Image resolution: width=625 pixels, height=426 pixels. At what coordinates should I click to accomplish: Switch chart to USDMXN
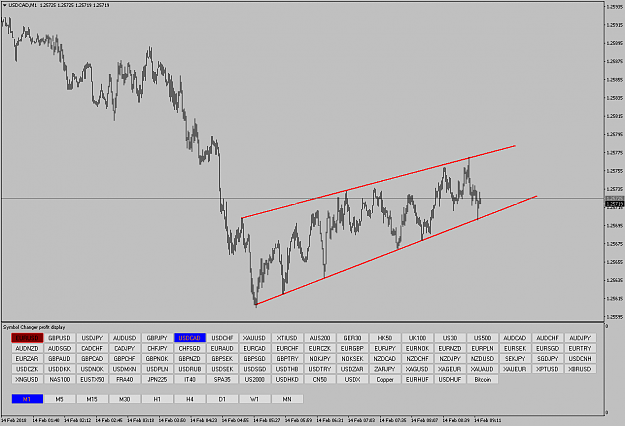click(125, 369)
